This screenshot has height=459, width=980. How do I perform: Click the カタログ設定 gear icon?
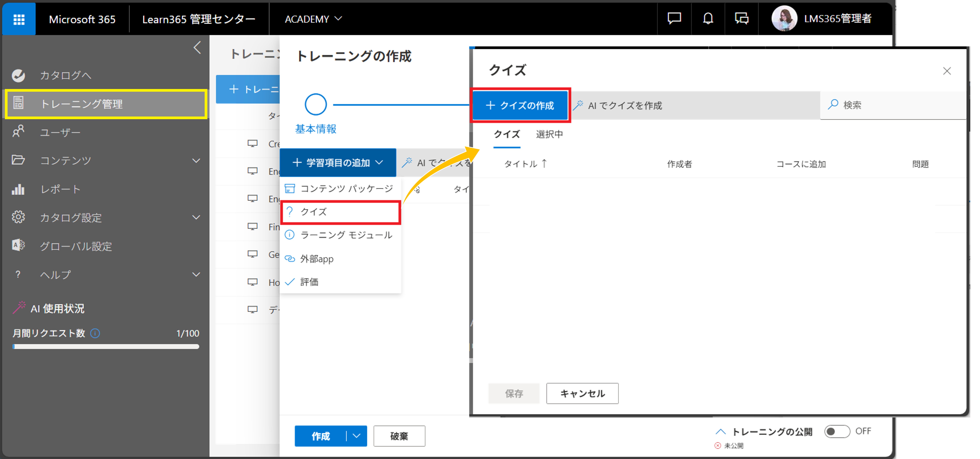coord(18,217)
